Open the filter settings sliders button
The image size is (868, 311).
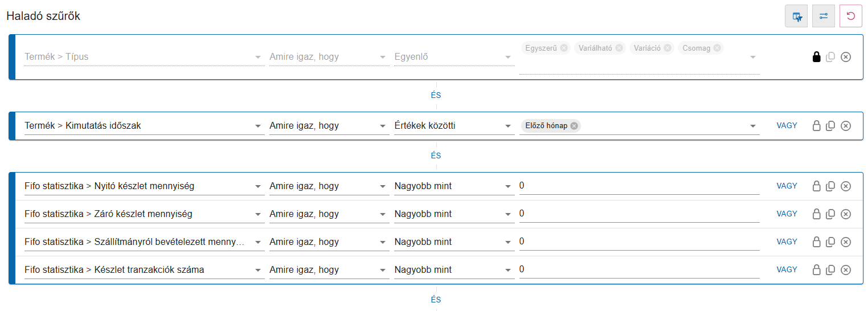[x=824, y=16]
